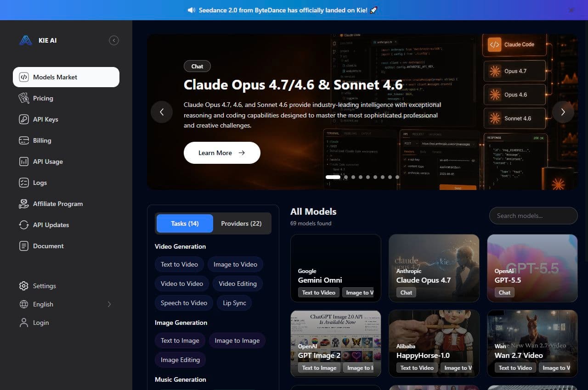Click the Settings gear icon

point(23,286)
